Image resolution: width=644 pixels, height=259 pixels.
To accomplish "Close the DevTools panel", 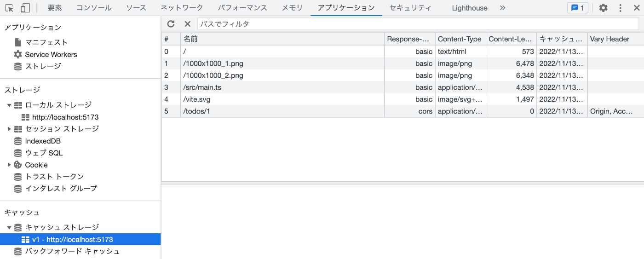I will pos(636,8).
